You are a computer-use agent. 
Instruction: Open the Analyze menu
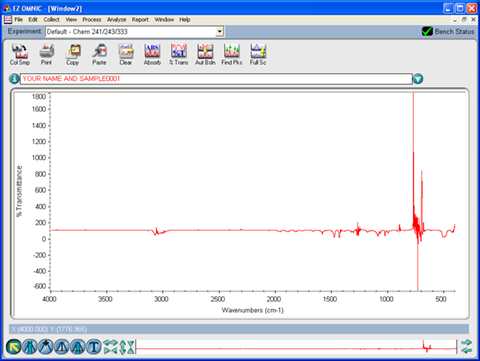coord(116,20)
